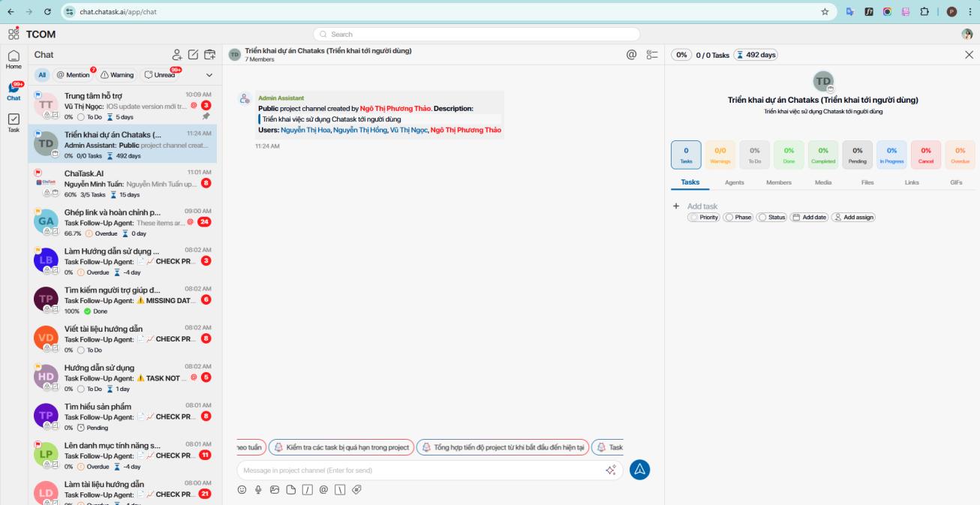Click the file attachment icon
Screen dimensions: 980x505
(x=291, y=489)
